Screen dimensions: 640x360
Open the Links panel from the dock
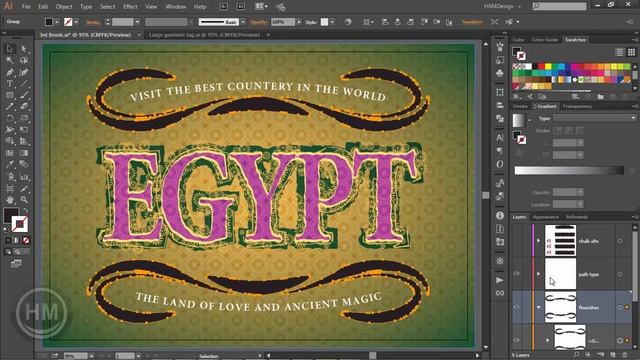point(500,293)
